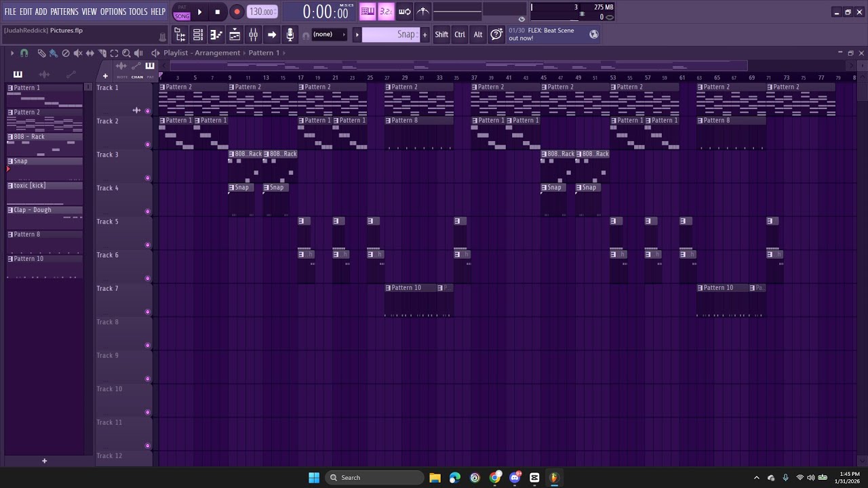Mute Track 7 using its dot switch

tap(148, 312)
